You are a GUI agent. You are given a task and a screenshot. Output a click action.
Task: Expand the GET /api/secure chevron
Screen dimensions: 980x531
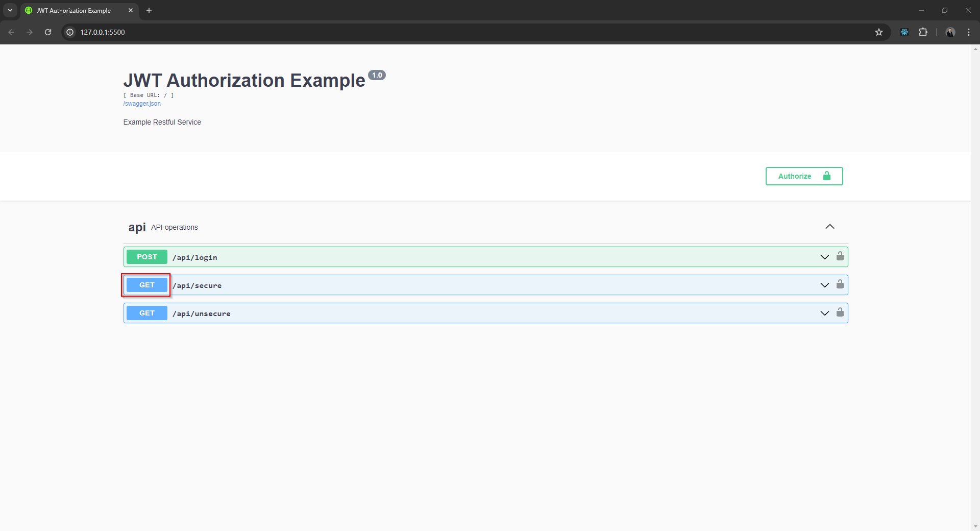tap(824, 285)
